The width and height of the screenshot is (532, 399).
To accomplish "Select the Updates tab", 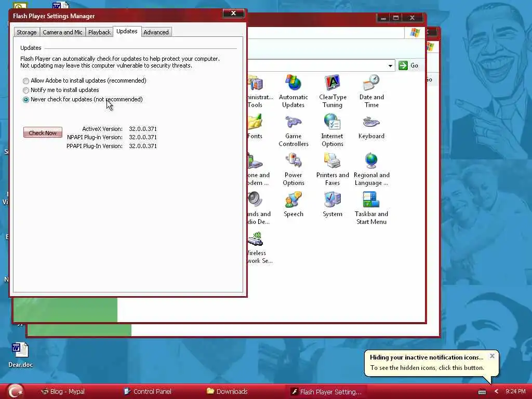I will (127, 31).
